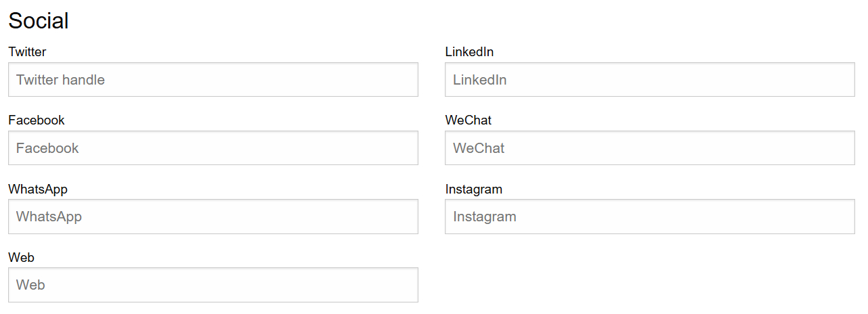Select the WeChat text field
This screenshot has height=314, width=868.
pos(649,148)
